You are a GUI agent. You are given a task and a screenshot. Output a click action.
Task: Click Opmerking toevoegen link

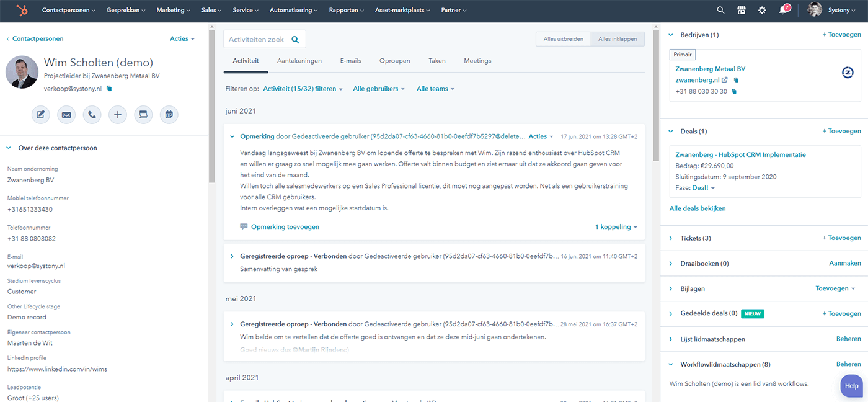(285, 227)
